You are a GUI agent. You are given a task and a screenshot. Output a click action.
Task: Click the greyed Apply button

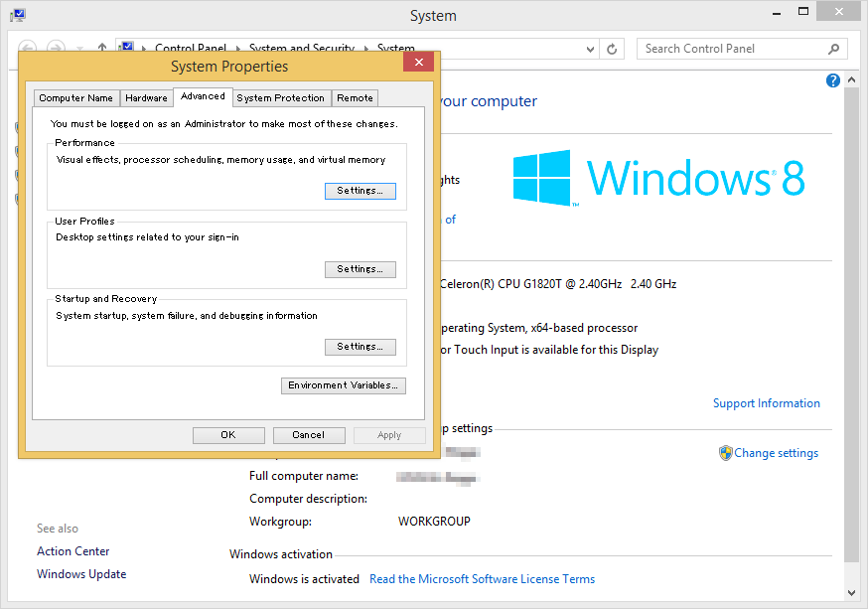click(x=389, y=435)
